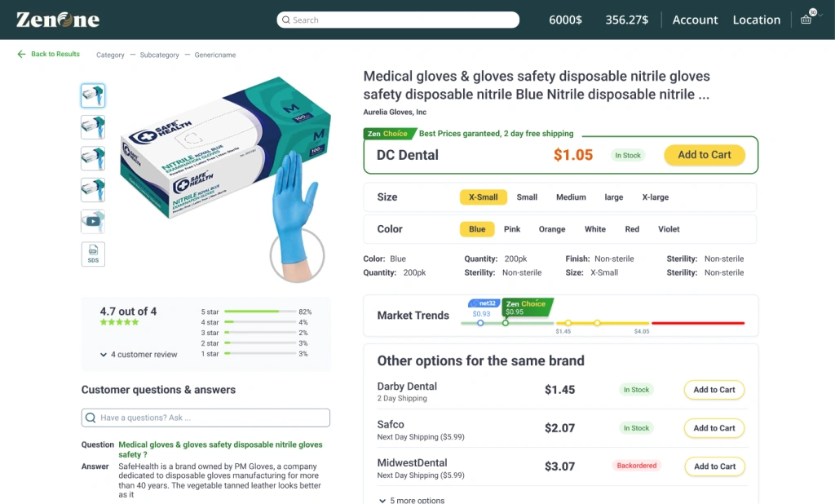835x504 pixels.
Task: Add the Safco option to cart
Action: click(x=714, y=428)
